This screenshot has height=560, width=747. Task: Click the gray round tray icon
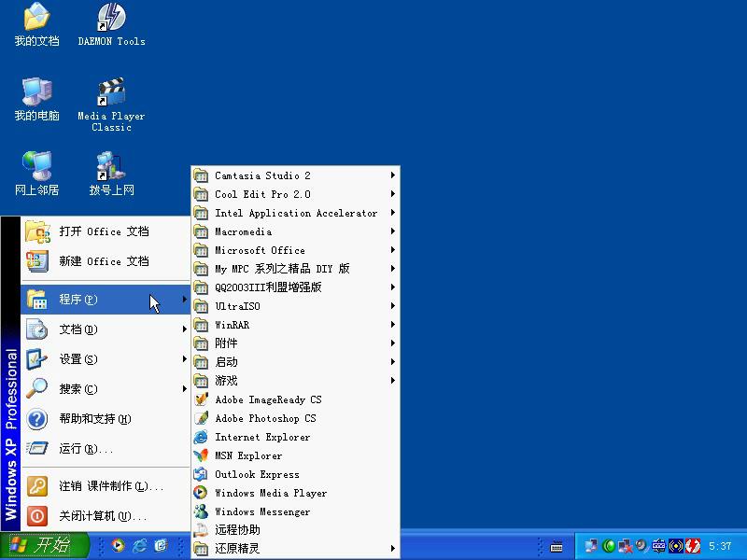point(641,546)
